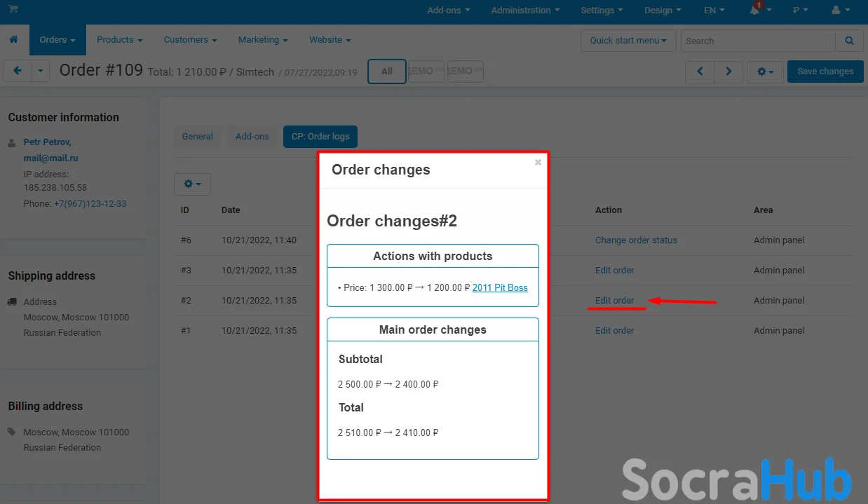Click the Action column header

pos(609,210)
